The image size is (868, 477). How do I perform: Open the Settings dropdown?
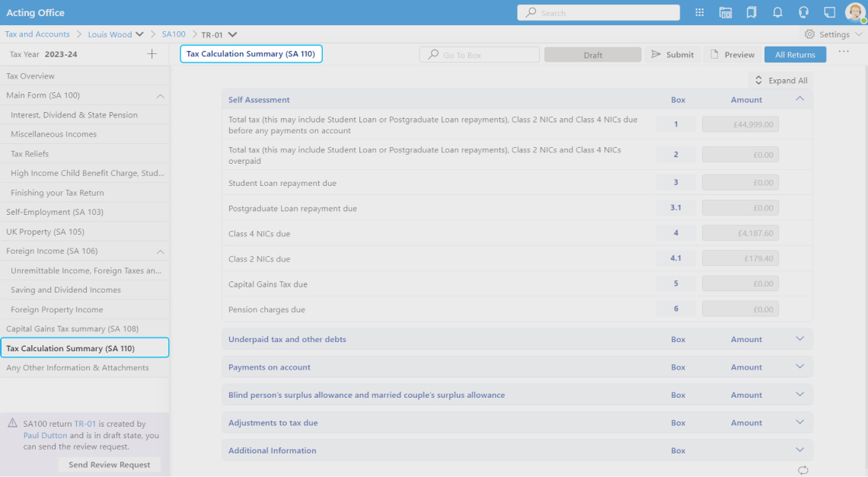834,34
